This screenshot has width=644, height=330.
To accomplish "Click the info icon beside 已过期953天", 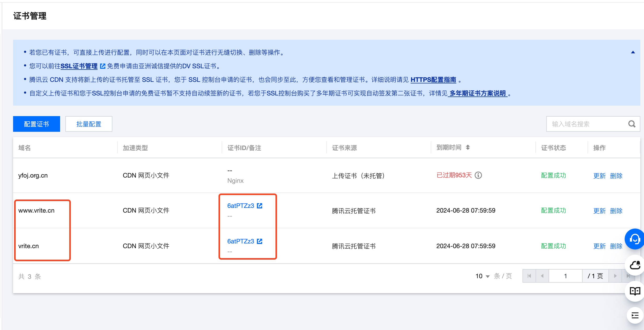I will (479, 175).
